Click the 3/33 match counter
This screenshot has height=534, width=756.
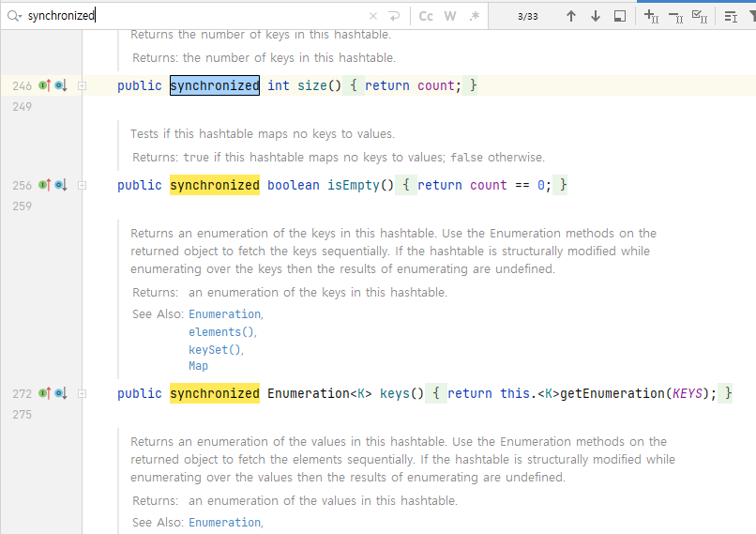[x=527, y=16]
